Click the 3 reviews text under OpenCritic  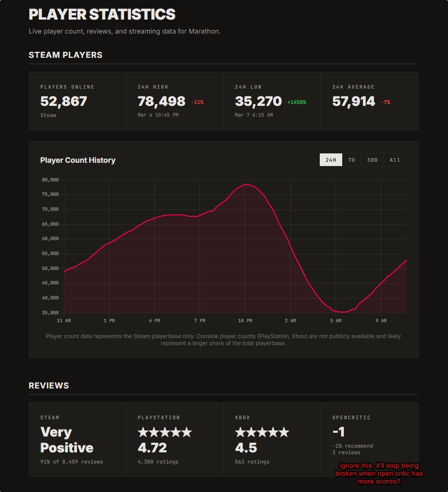point(346,452)
